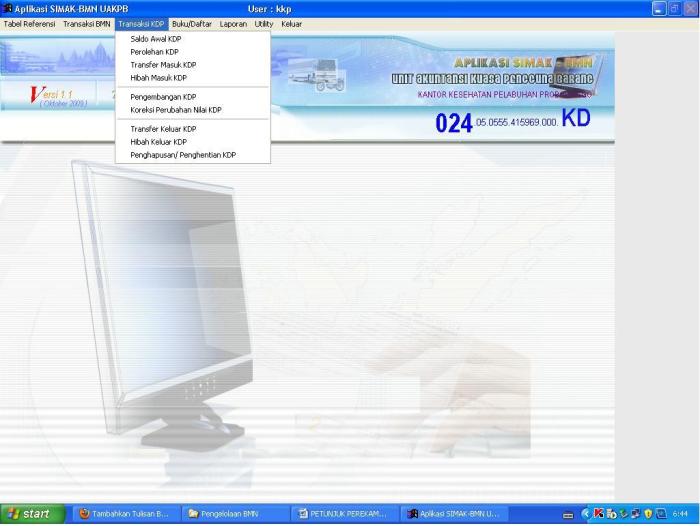Screen dimensions: 700x526
Task: Open the Saldo Awal KDP menu entry
Action: coord(156,39)
